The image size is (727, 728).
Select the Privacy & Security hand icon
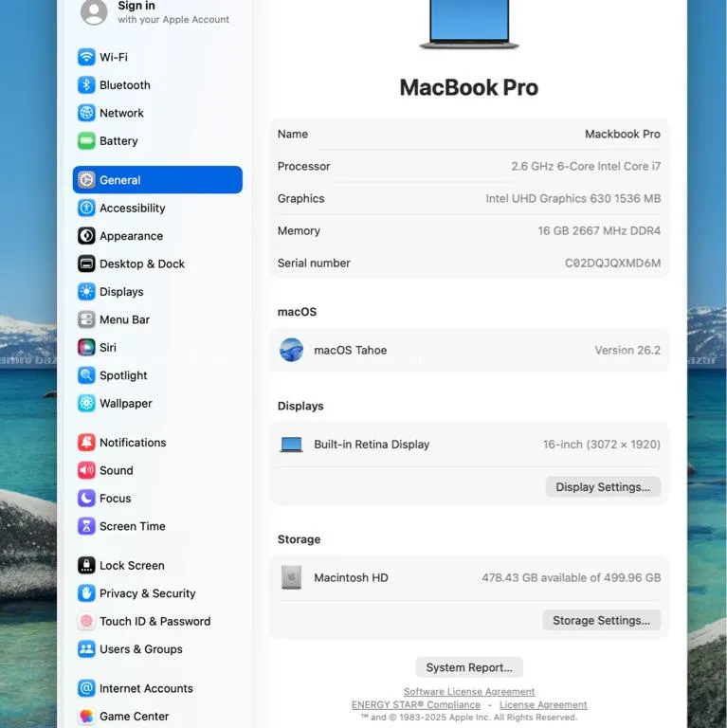pyautogui.click(x=86, y=592)
